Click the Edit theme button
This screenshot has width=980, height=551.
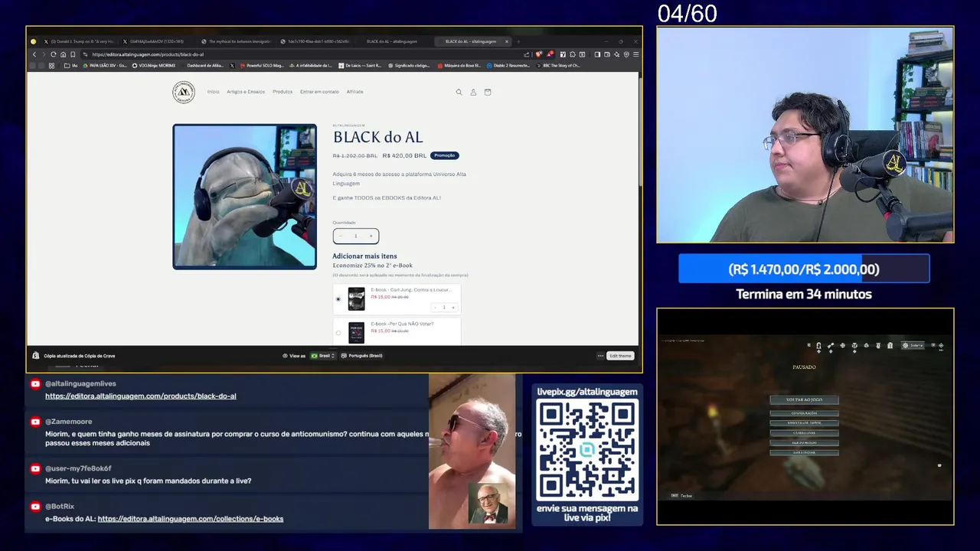(620, 356)
